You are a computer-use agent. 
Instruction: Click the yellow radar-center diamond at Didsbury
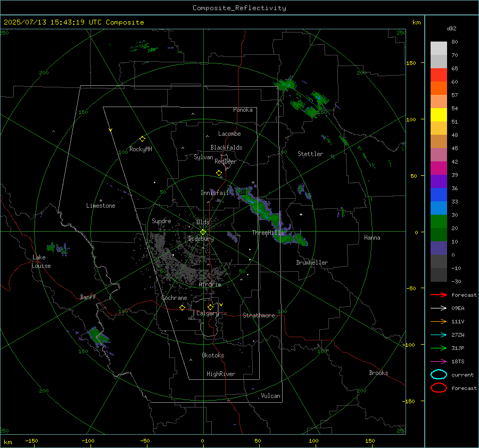coord(203,232)
